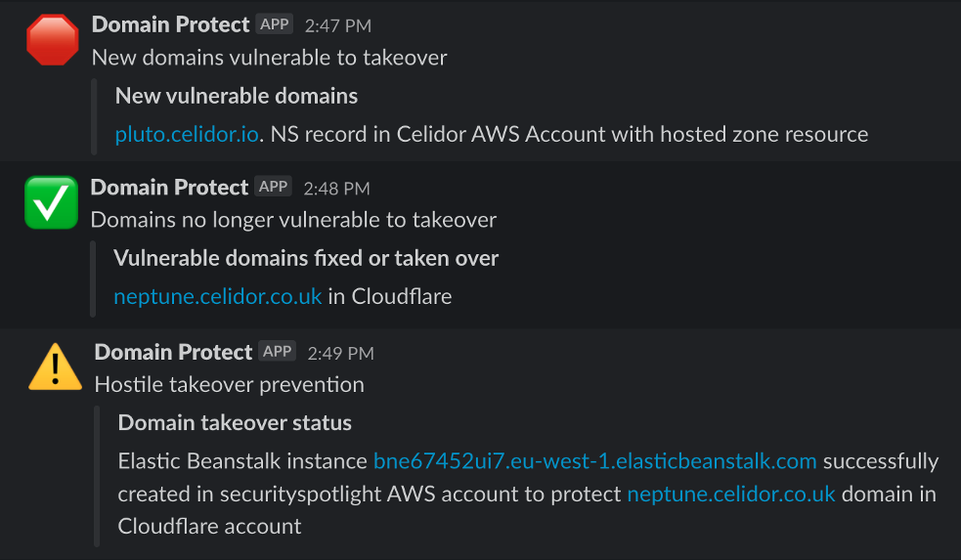Click the APP badge on the 2:49 PM message
Image resolution: width=961 pixels, height=560 pixels.
tap(277, 351)
